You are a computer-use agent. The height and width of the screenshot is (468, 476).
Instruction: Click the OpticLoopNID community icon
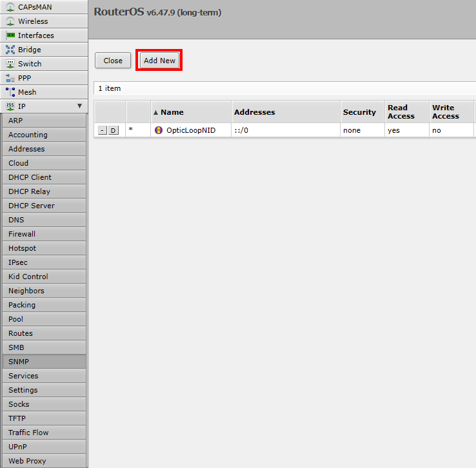pyautogui.click(x=159, y=130)
